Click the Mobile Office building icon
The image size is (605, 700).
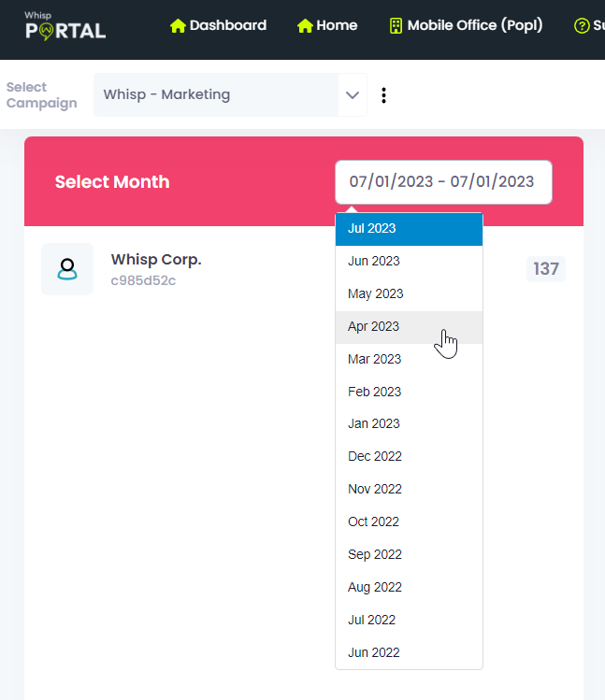396,25
